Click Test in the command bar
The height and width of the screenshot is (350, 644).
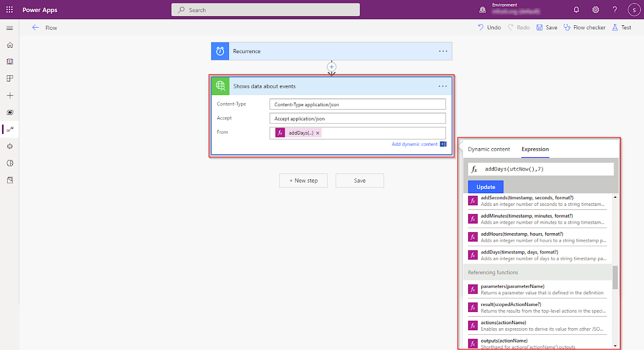[x=622, y=27]
